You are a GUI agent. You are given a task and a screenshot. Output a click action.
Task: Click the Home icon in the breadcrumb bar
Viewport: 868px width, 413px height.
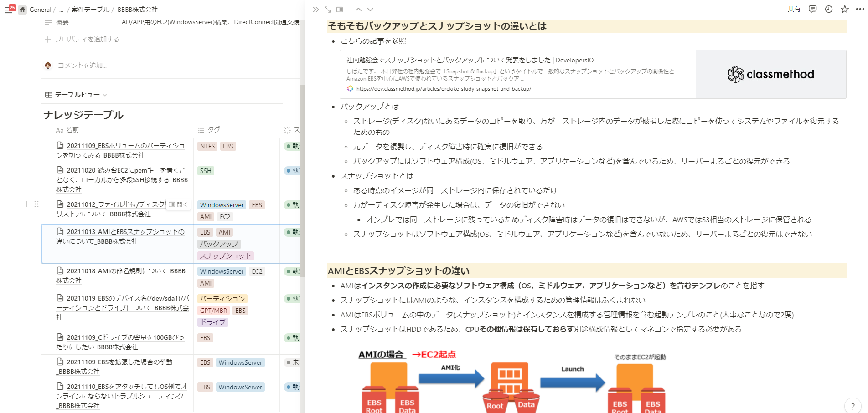[x=22, y=9]
